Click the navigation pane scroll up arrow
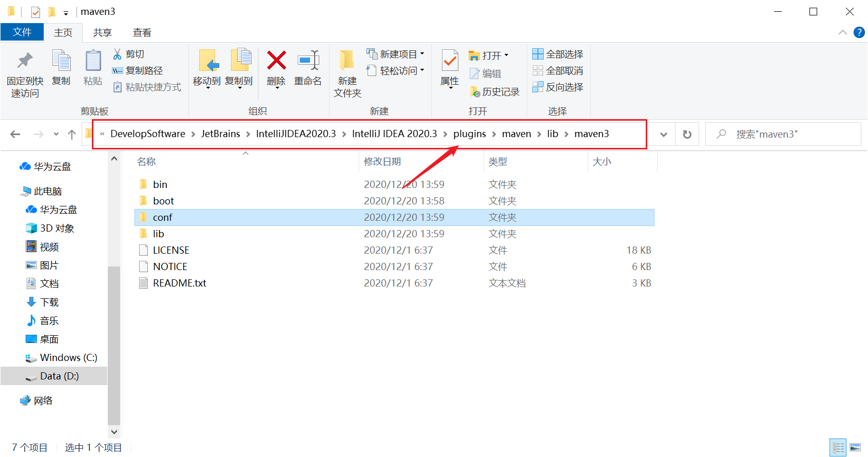This screenshot has height=457, width=868. pos(114,159)
